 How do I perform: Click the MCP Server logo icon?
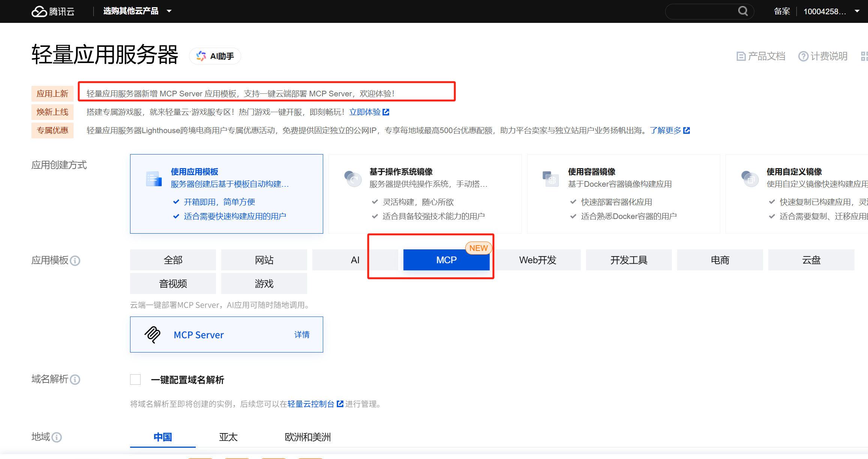(x=153, y=334)
